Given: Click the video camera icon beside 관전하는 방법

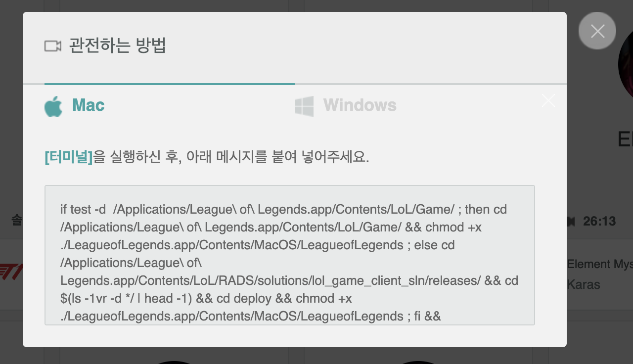Looking at the screenshot, I should pos(53,46).
